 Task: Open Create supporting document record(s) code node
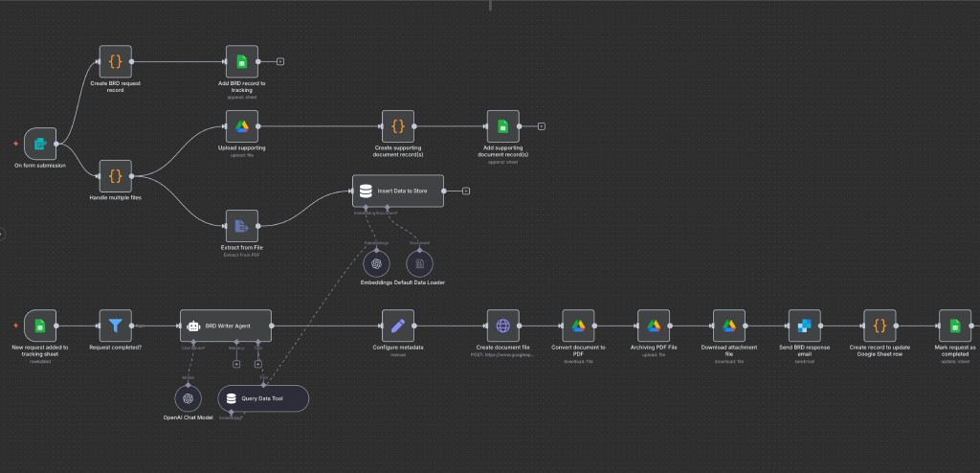coord(398,126)
